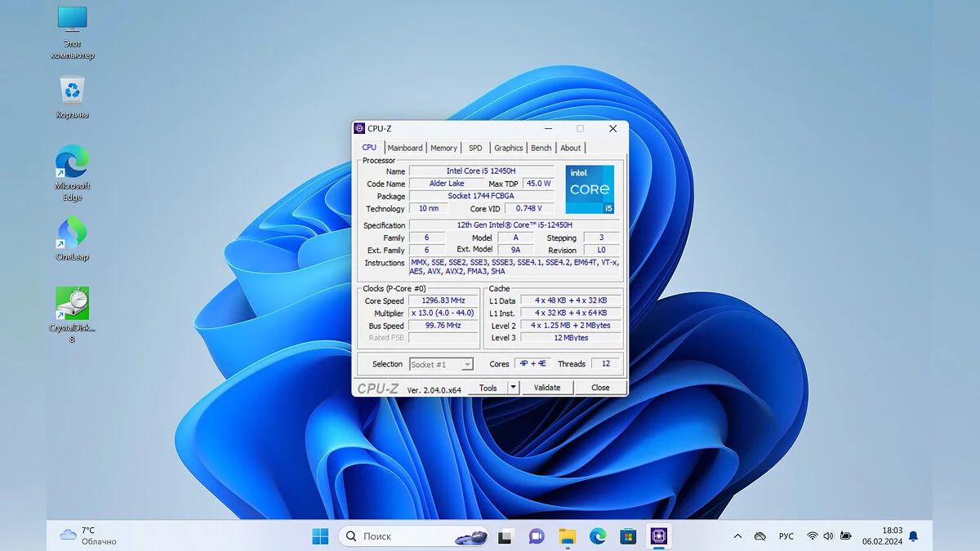Click the Intel Core i5 logo badge
980x551 pixels.
click(590, 189)
